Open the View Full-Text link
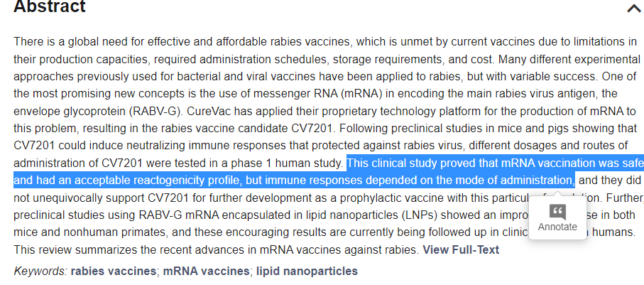 (x=461, y=249)
